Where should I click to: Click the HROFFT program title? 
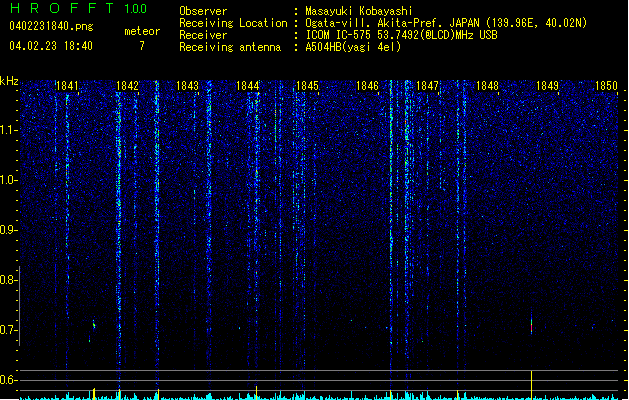coord(62,8)
